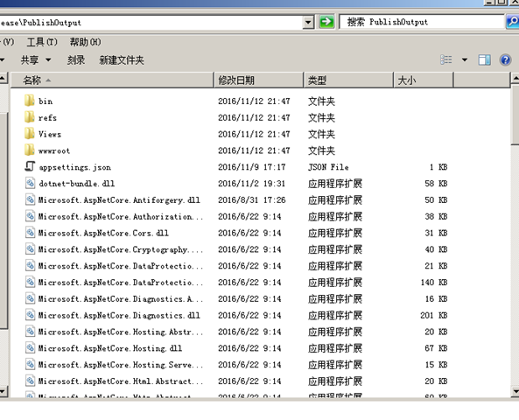Click the 新建文件夹 button
This screenshot has width=519, height=420.
(x=122, y=59)
